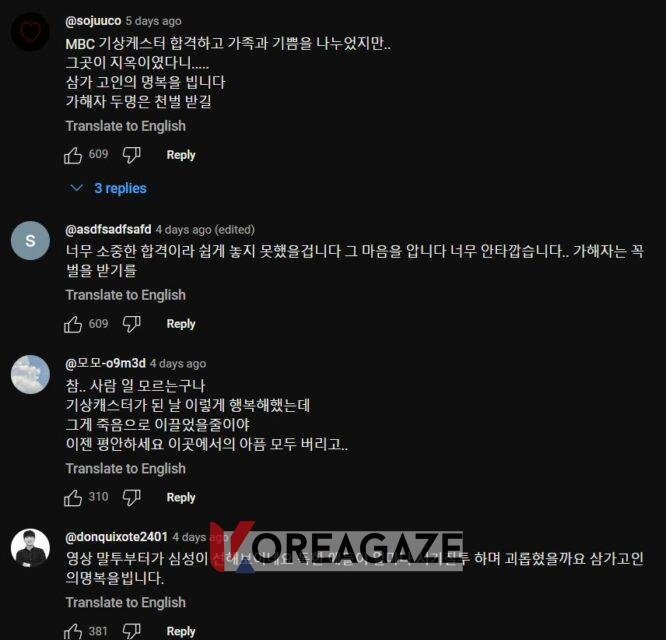
Task: Translate the @donquixote2401 comment to English
Action: tap(126, 603)
